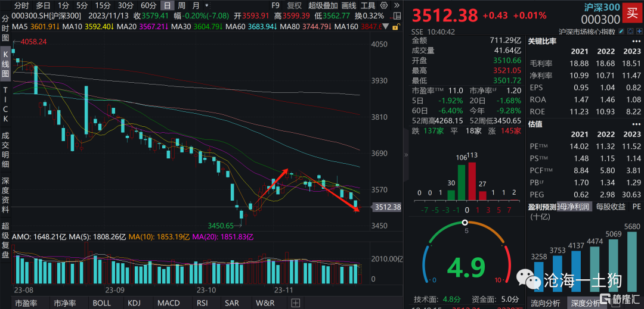Select the 市盈率 indicator tab

click(26, 303)
